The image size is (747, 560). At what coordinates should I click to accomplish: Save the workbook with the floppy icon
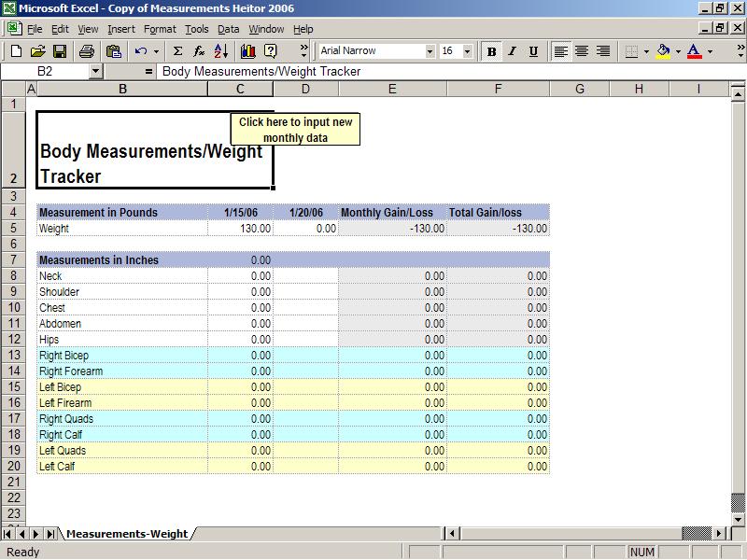click(59, 51)
